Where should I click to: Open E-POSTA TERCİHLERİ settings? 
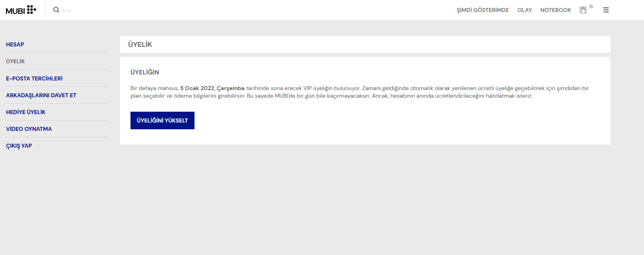(34, 78)
